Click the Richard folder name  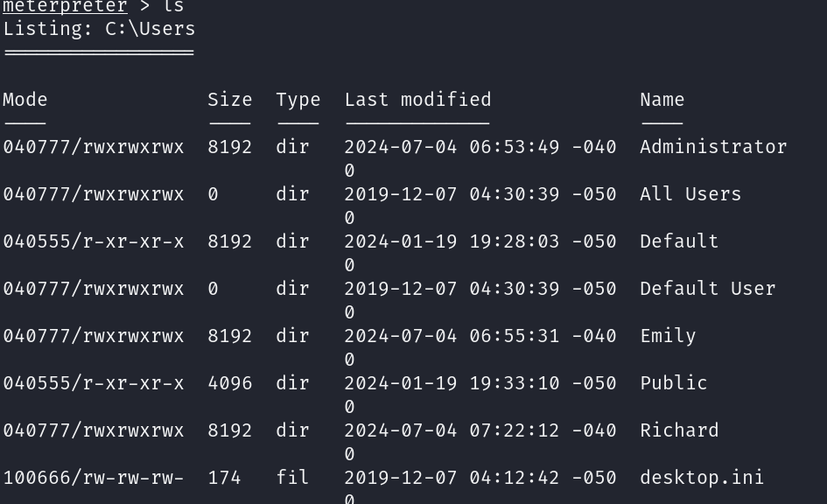click(679, 430)
